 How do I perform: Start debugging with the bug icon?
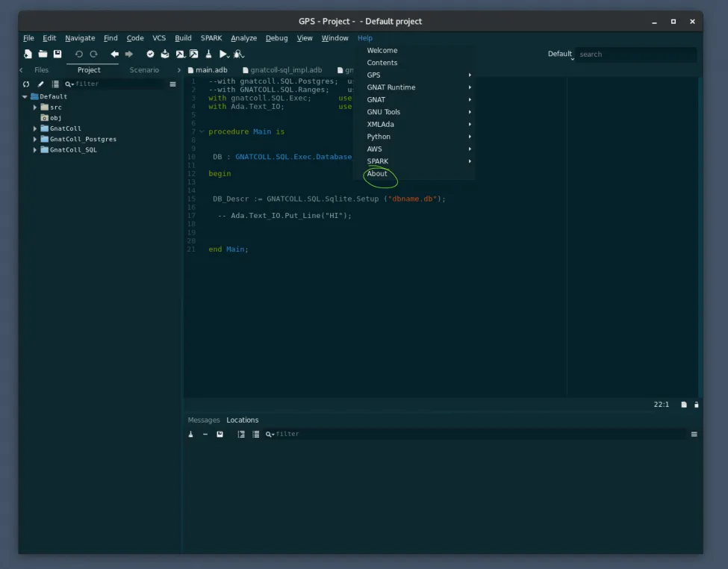[x=238, y=55]
